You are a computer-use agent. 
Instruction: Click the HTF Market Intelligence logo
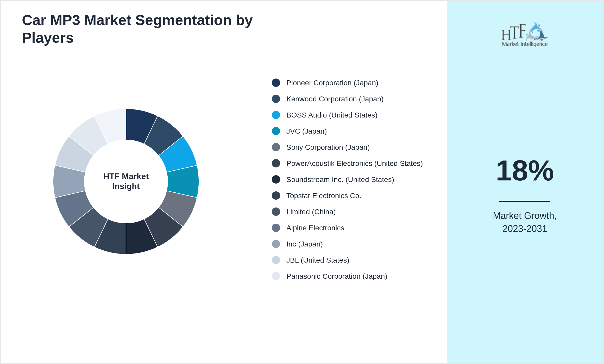[x=525, y=34]
